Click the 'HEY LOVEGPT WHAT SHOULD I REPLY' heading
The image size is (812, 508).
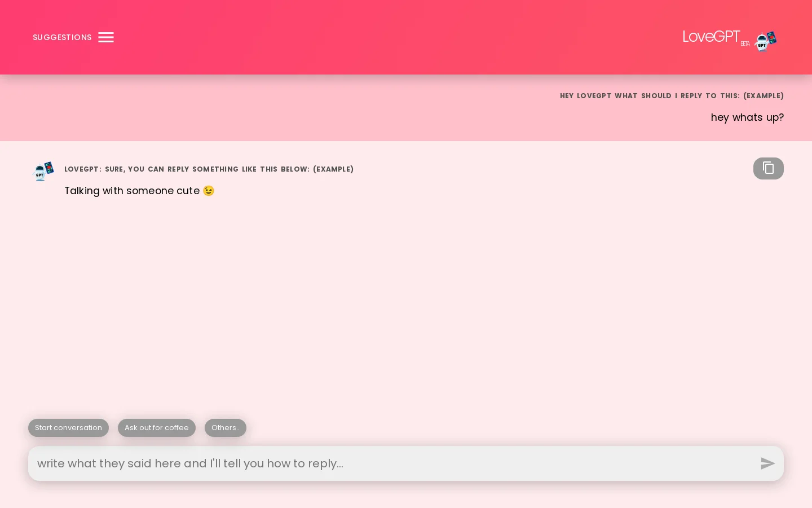tap(672, 96)
